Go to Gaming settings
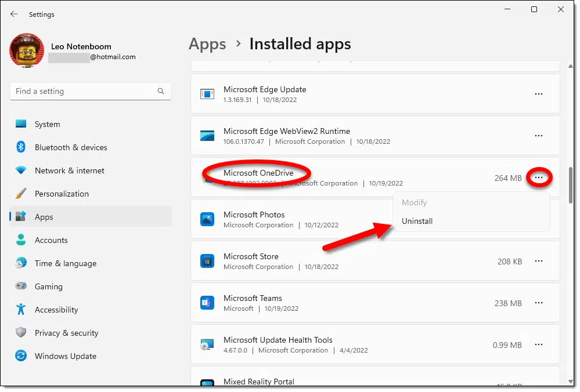 91,287
